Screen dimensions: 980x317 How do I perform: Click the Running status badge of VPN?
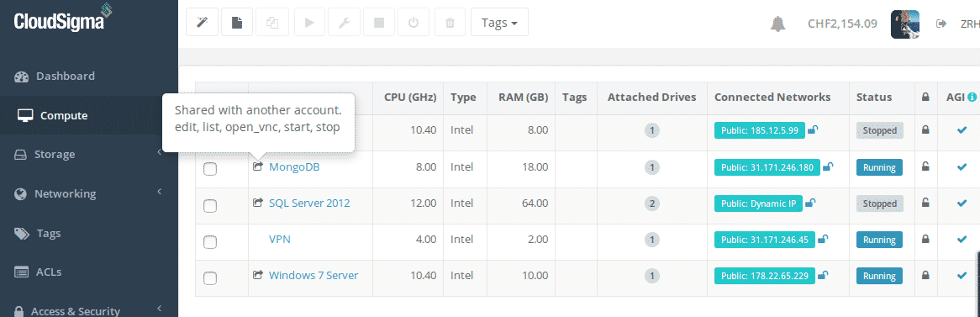(879, 240)
